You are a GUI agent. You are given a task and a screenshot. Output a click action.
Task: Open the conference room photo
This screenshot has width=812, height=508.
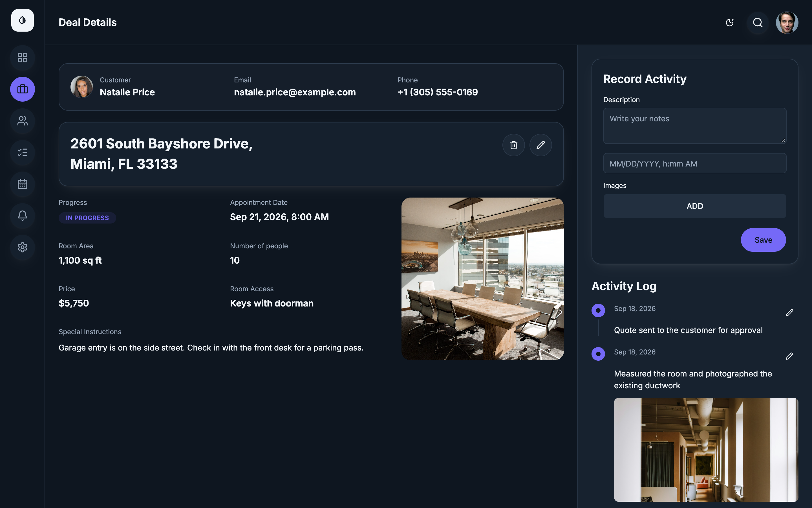click(x=482, y=279)
